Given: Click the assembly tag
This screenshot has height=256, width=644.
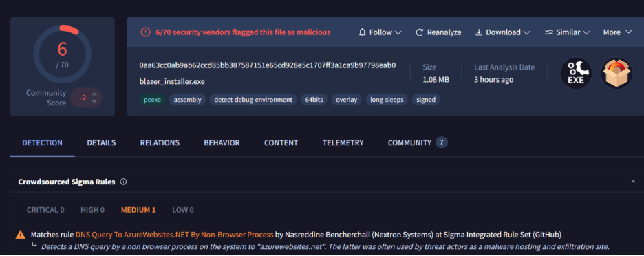Looking at the screenshot, I should tap(188, 100).
